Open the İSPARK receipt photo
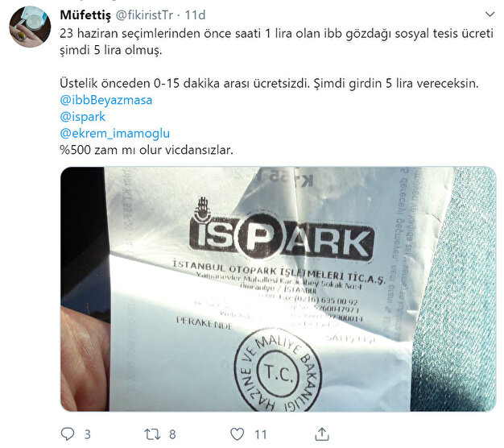 (279, 288)
